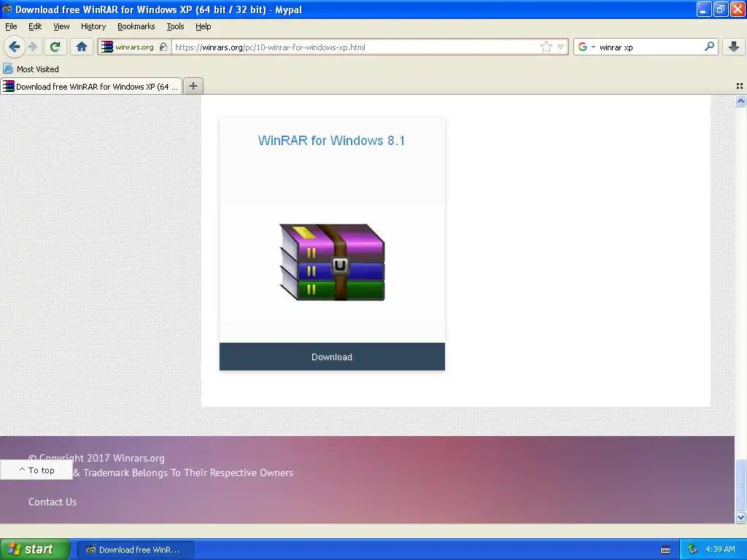Click the padlock security icon in address bar

pos(163,47)
